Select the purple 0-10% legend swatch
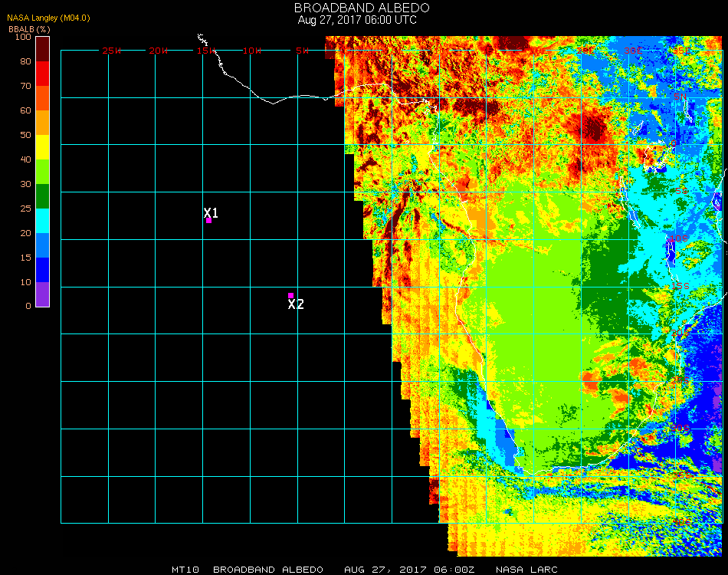 pos(43,294)
